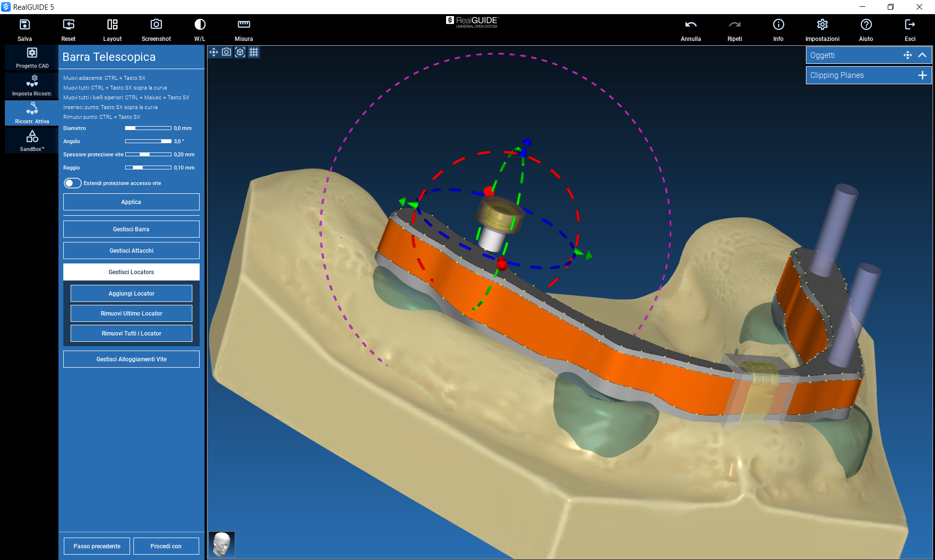This screenshot has height=560, width=935.
Task: Switch to the Progetto CAD tab
Action: point(32,57)
